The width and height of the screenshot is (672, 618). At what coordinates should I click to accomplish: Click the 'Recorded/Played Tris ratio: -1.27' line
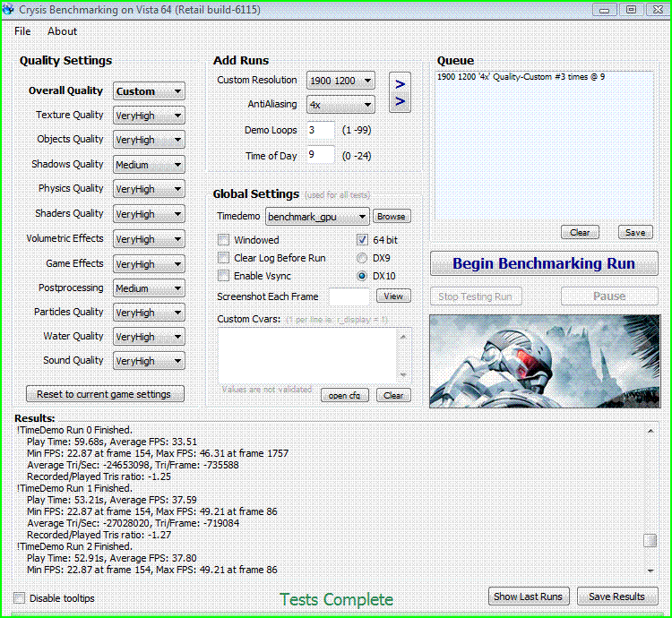[99, 535]
